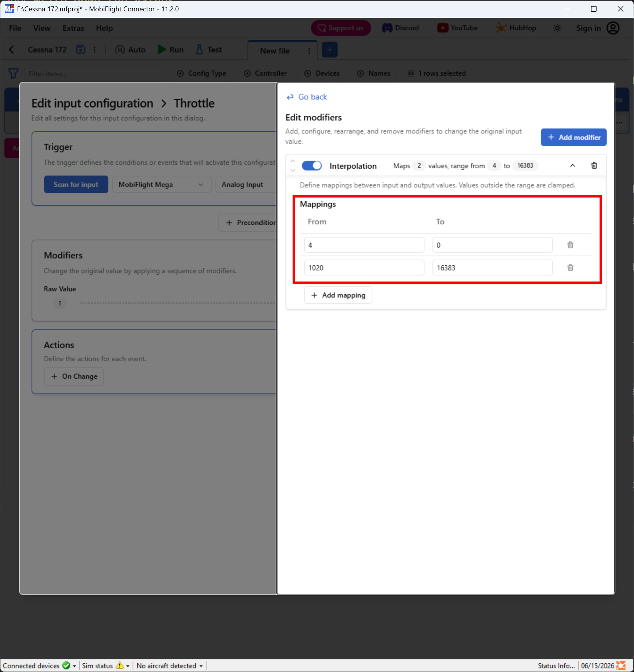Viewport: 634px width, 672px height.
Task: Click the 06/15/2026 date in status bar
Action: (597, 666)
